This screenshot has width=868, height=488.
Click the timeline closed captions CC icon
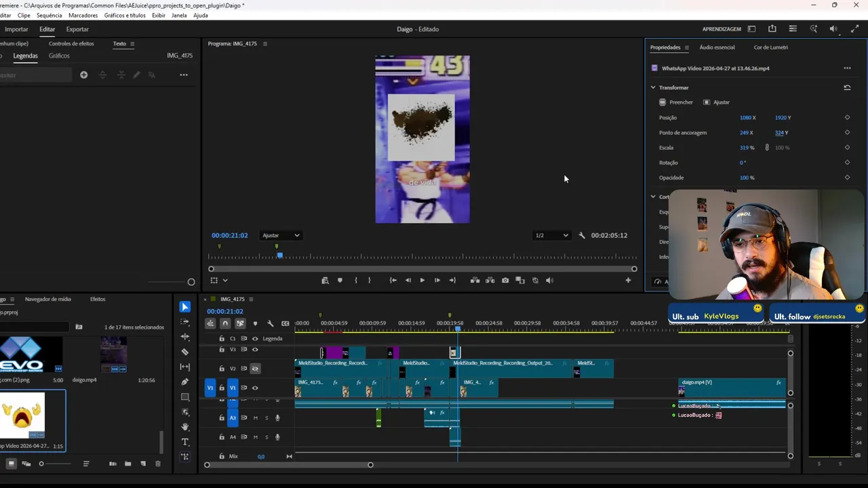pos(285,323)
